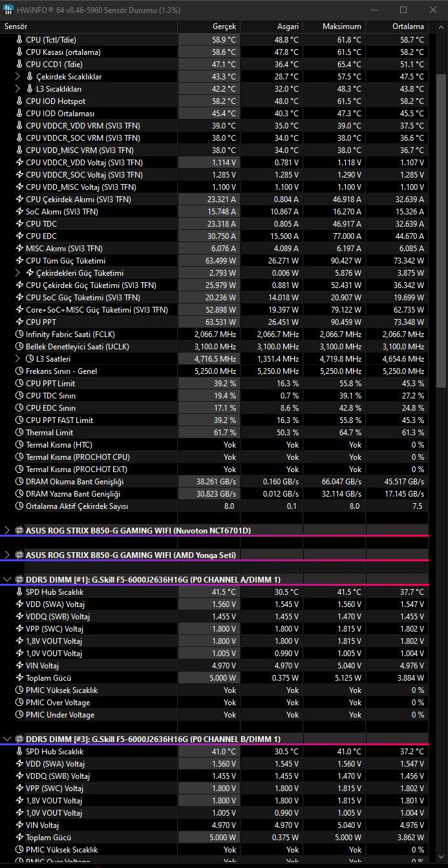The height and width of the screenshot is (868, 448).
Task: Select Frekans Sınırı - Genel row
Action: tap(214, 371)
